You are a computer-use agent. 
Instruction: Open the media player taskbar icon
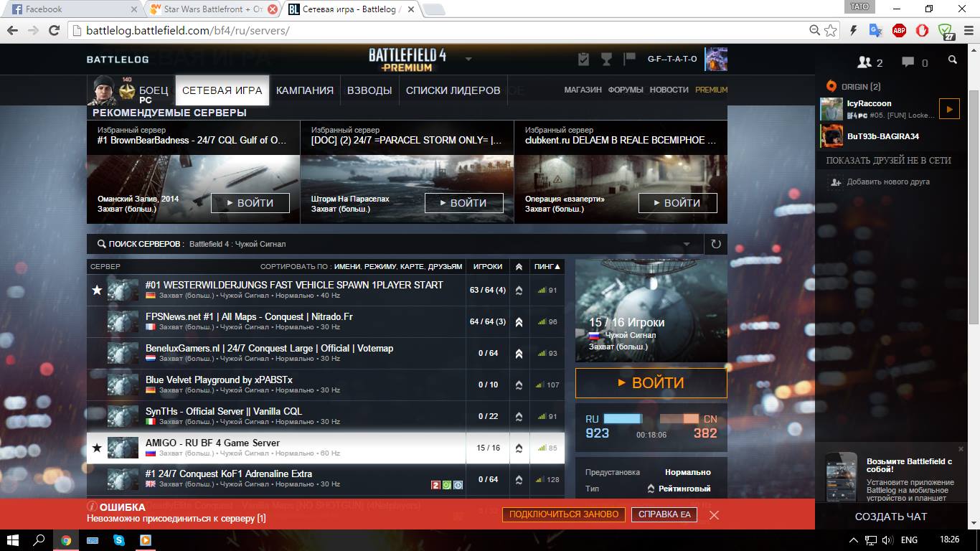tap(145, 540)
